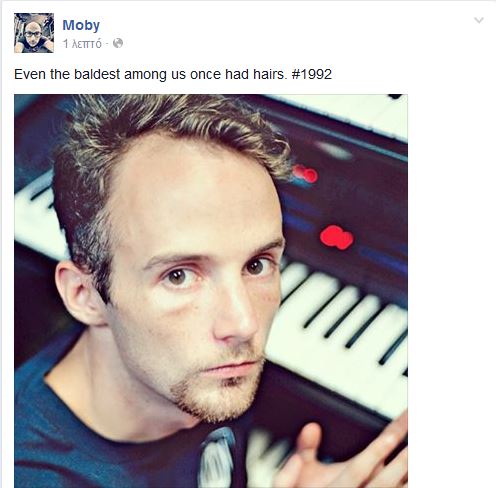Screen dimensions: 496x488
Task: Select the post time label next to globe
Action: (x=82, y=44)
